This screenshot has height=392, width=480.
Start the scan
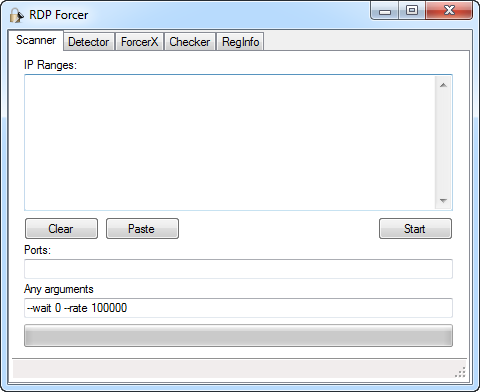tap(415, 229)
